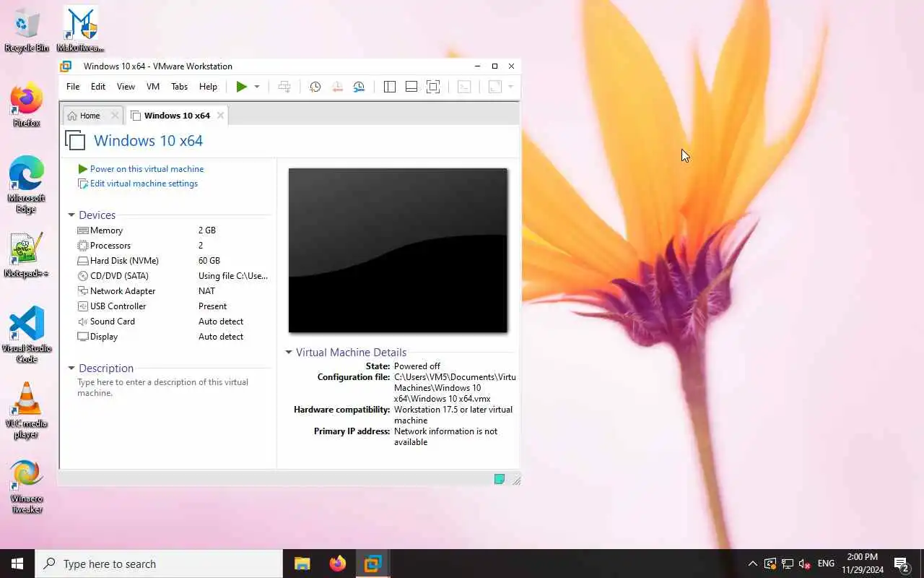Click the muted volume tray icon
The height and width of the screenshot is (578, 924).
805,564
